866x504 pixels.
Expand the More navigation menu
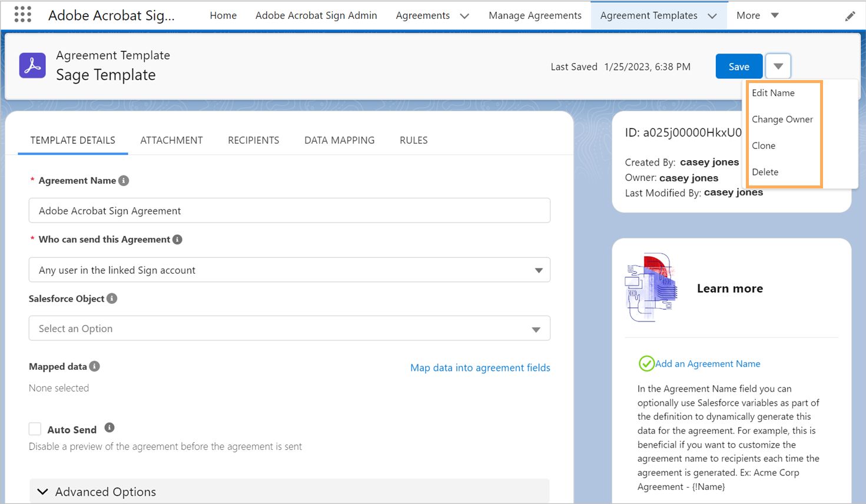[x=758, y=15]
